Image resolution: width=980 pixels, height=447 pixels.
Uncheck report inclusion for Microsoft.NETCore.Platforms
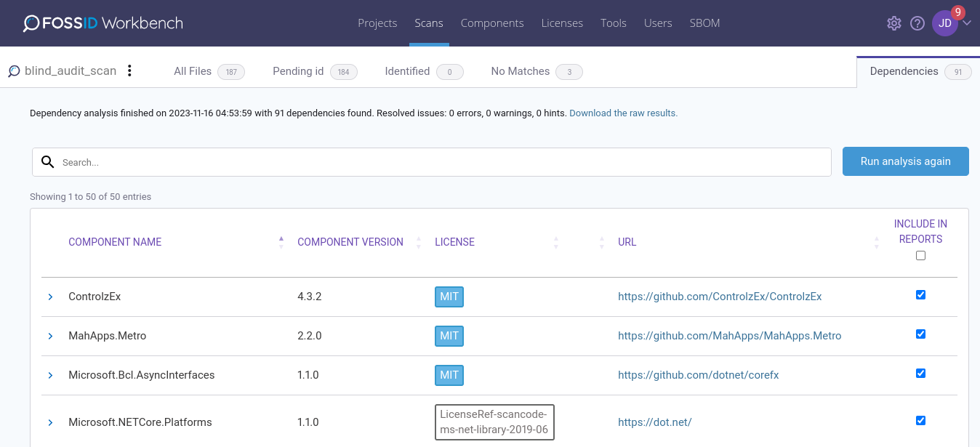click(920, 421)
